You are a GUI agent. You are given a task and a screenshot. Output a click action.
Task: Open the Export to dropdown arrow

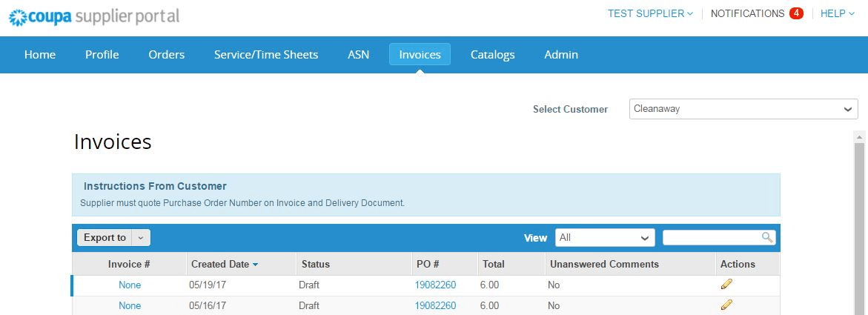(x=141, y=238)
